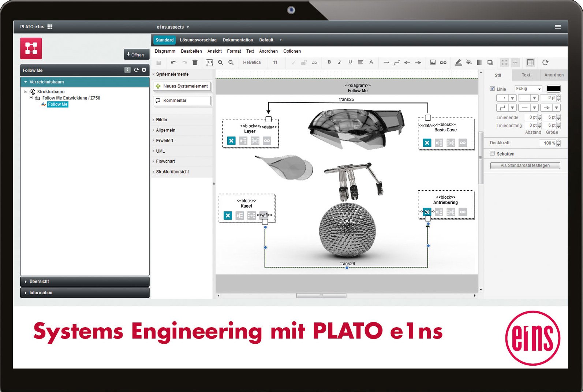Collapse the Verzeichnisbaum section
The image size is (583, 392).
pos(85,82)
